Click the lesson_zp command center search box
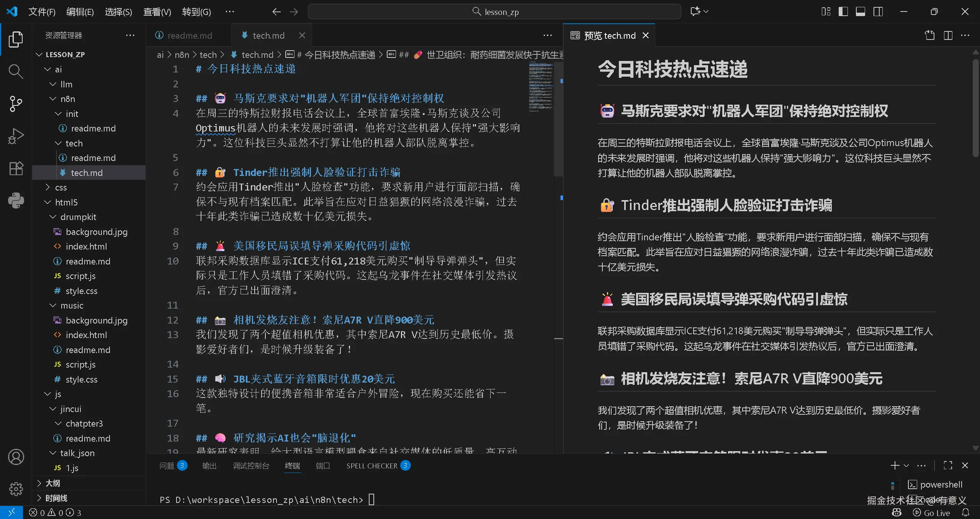 click(494, 11)
